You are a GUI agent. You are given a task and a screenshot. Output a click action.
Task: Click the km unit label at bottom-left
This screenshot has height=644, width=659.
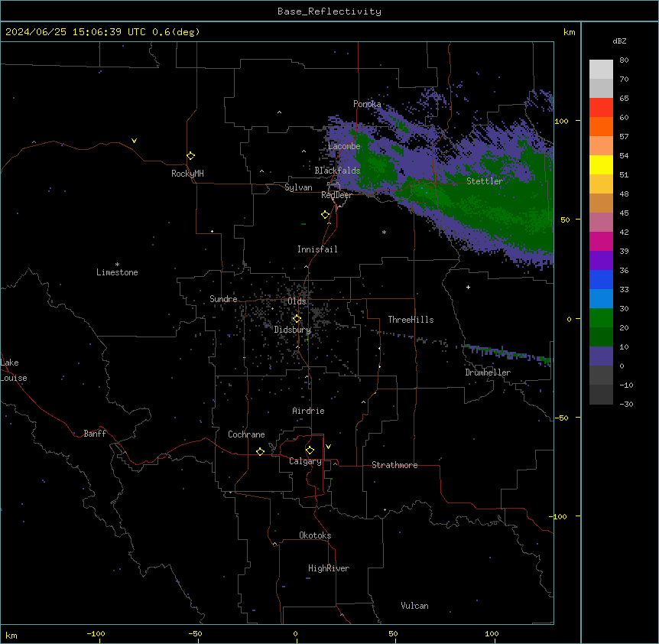pos(11,635)
